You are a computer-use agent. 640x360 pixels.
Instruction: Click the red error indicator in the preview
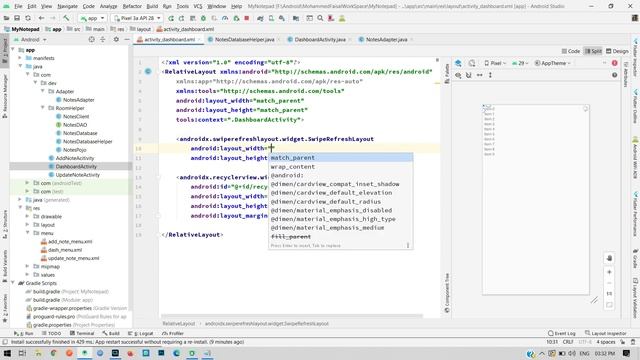tap(615, 63)
